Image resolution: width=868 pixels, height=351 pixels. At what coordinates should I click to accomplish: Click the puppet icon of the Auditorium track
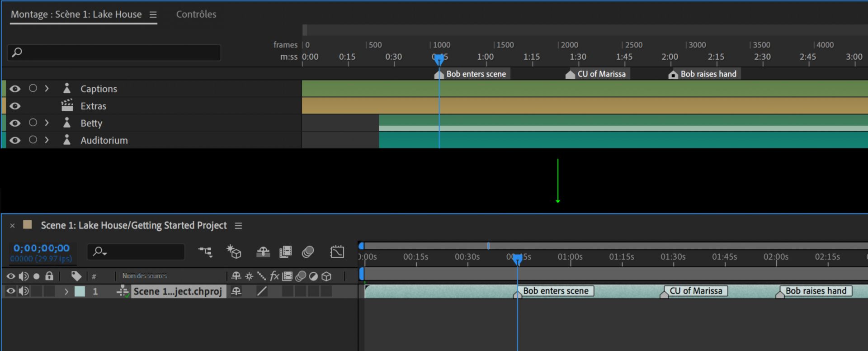pyautogui.click(x=67, y=140)
